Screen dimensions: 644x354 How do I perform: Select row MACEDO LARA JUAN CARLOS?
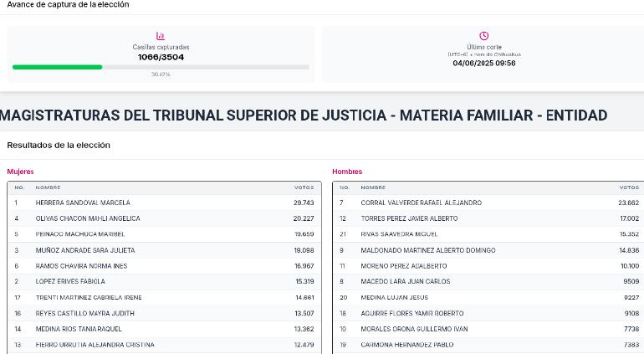[x=488, y=282]
